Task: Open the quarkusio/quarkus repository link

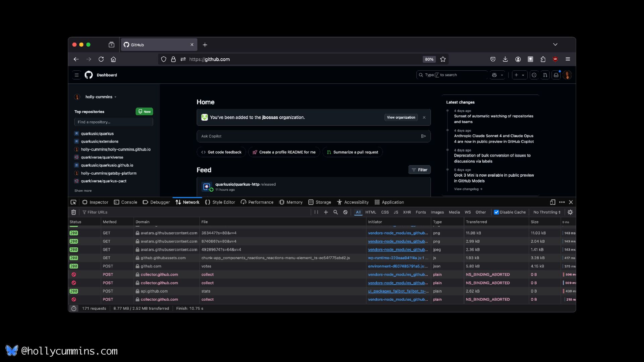Action: [97, 133]
